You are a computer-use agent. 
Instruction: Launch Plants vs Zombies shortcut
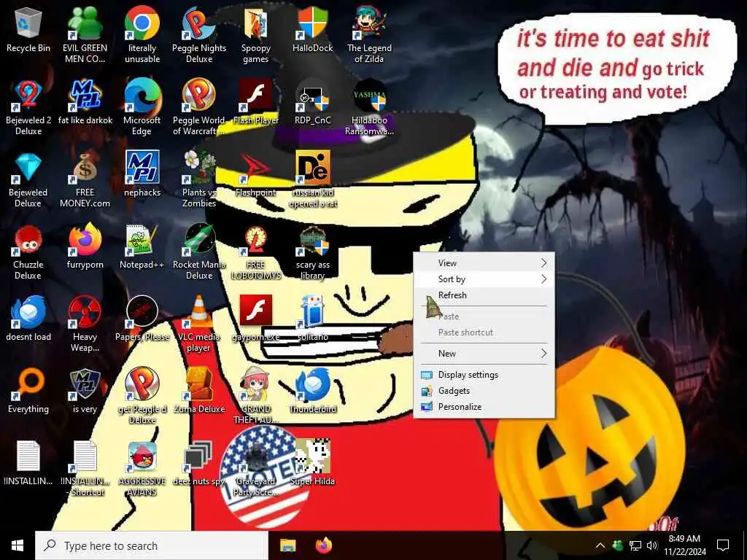click(x=199, y=179)
